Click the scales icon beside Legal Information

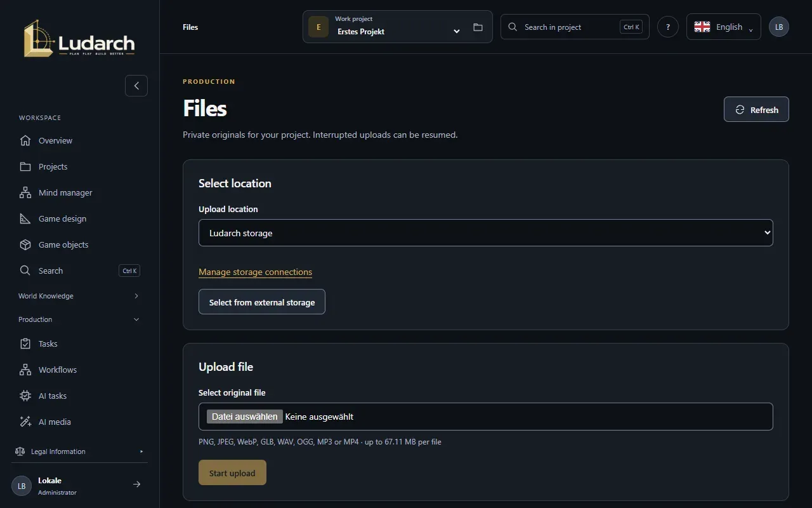point(20,451)
